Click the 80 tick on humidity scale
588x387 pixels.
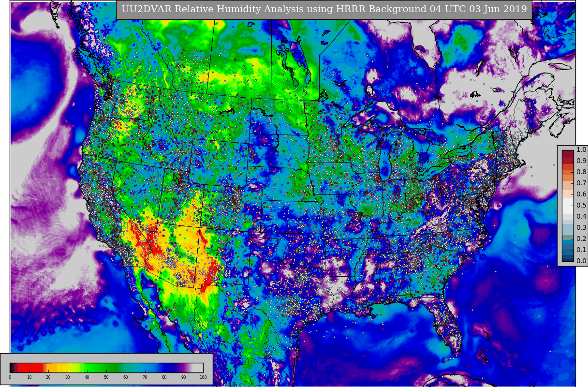[x=164, y=377]
